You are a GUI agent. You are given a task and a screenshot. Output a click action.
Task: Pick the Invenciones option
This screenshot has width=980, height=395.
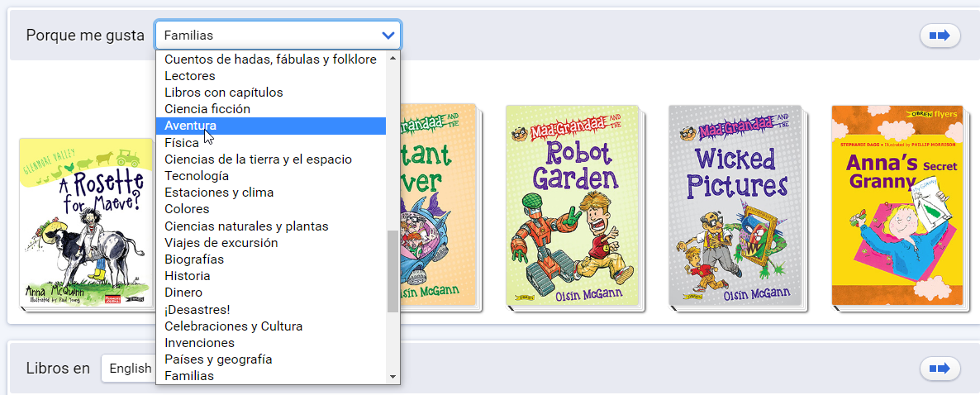pos(271,342)
